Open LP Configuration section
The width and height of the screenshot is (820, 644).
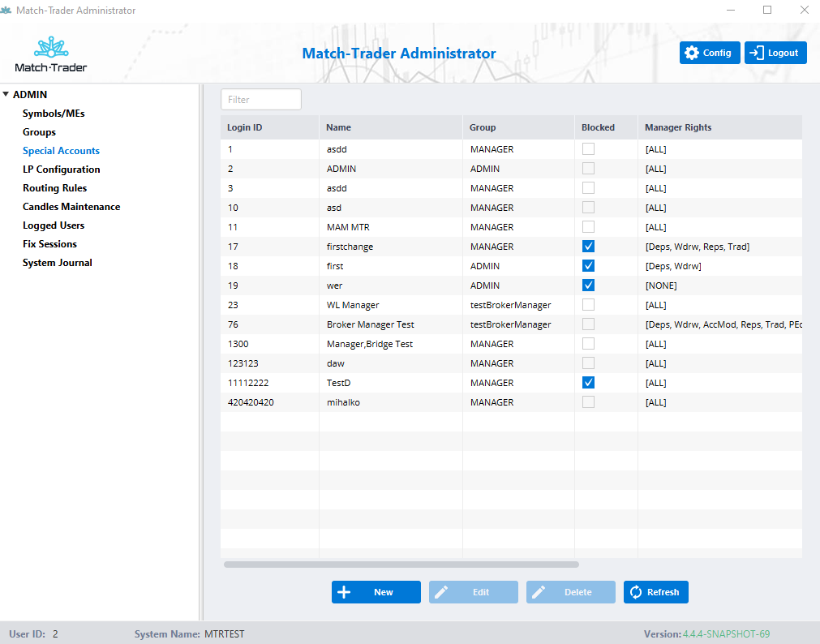[61, 170]
